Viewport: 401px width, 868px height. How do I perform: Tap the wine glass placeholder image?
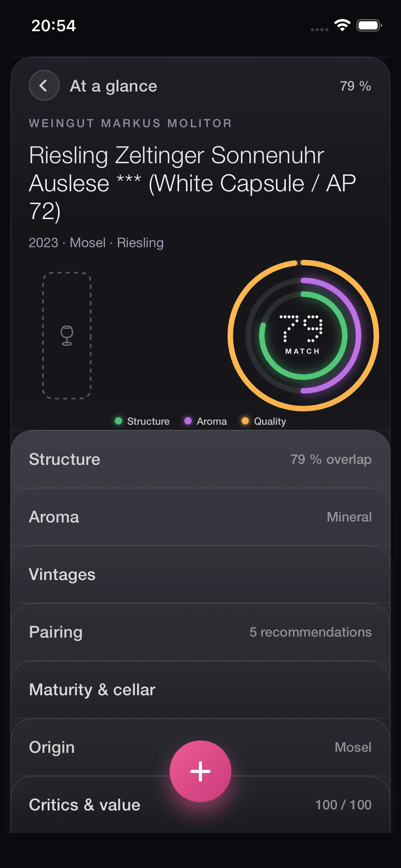click(67, 336)
